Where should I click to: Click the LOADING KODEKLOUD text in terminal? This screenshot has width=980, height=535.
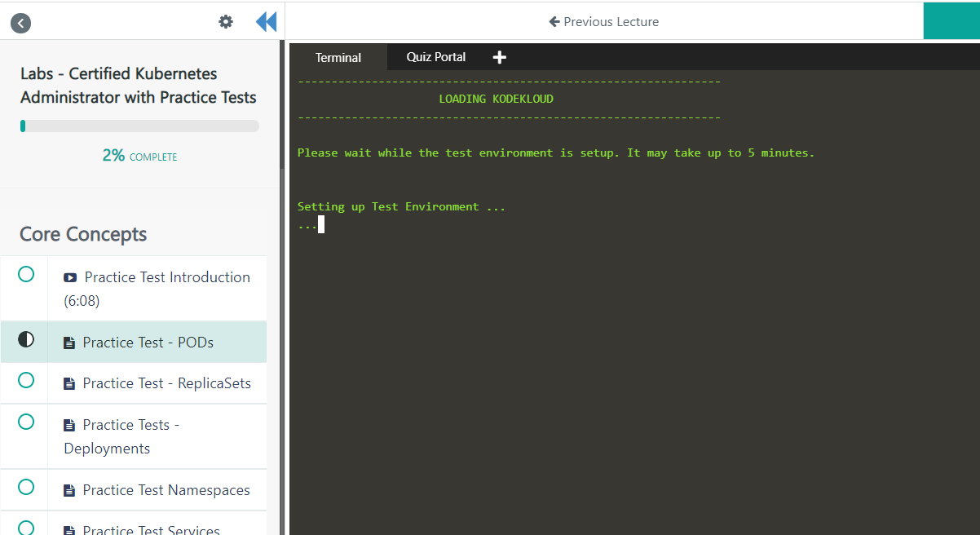click(x=496, y=99)
